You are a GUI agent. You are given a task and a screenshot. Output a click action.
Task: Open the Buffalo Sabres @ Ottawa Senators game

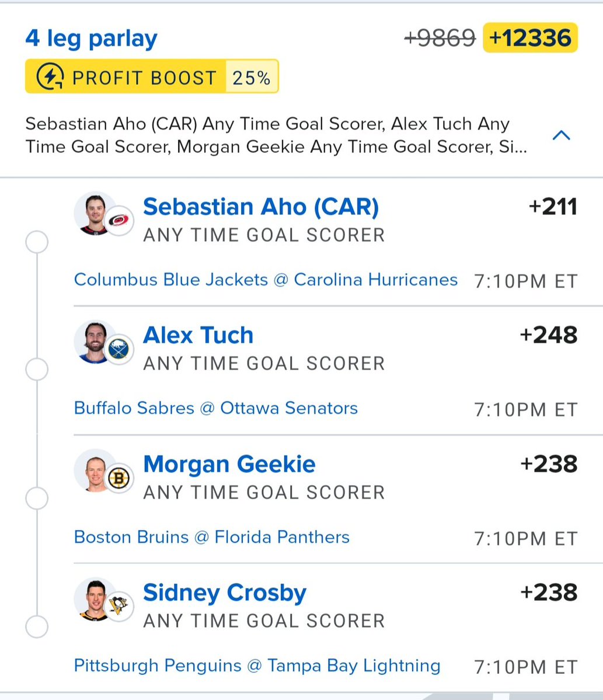click(216, 408)
